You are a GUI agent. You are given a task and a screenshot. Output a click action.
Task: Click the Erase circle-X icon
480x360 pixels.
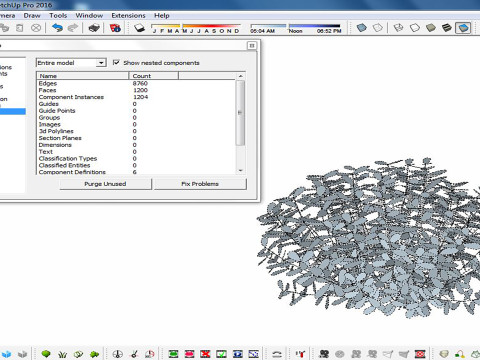[x=36, y=28]
